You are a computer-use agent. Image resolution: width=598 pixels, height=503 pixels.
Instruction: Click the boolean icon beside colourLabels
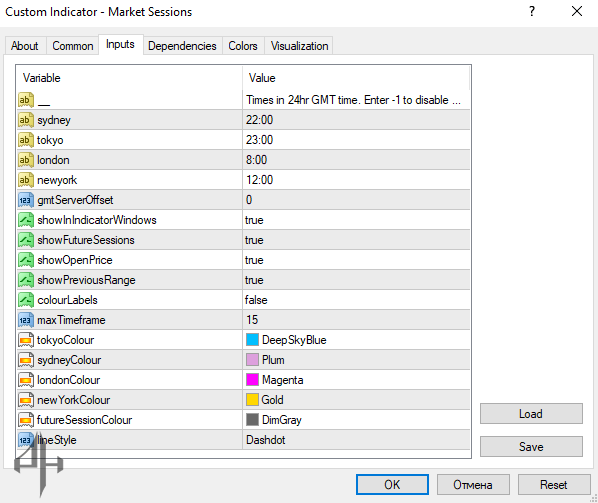[26, 300]
